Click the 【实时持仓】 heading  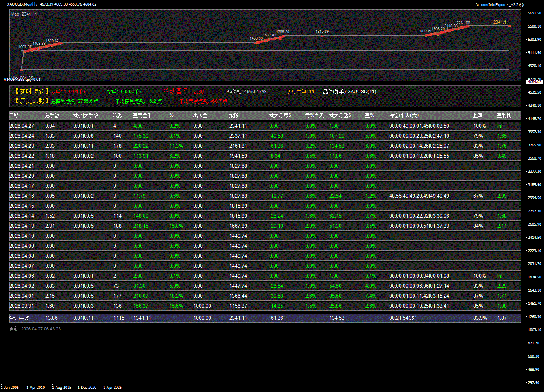click(32, 92)
